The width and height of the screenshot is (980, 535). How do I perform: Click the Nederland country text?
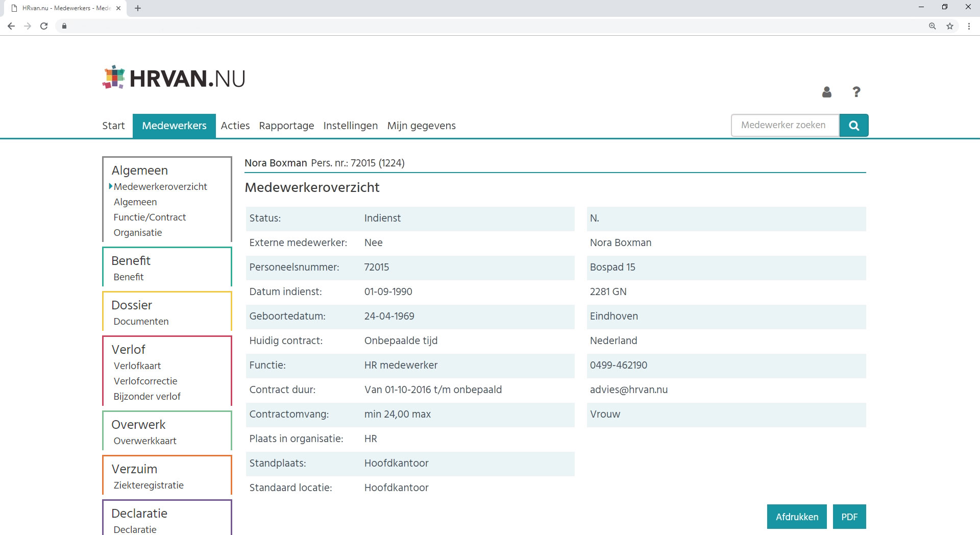[614, 341]
